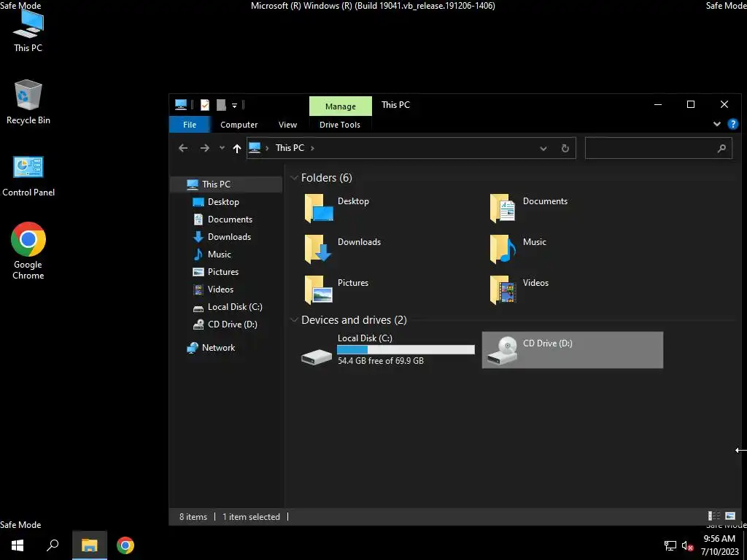Select the CD Drive (D:) disc icon

pos(503,351)
